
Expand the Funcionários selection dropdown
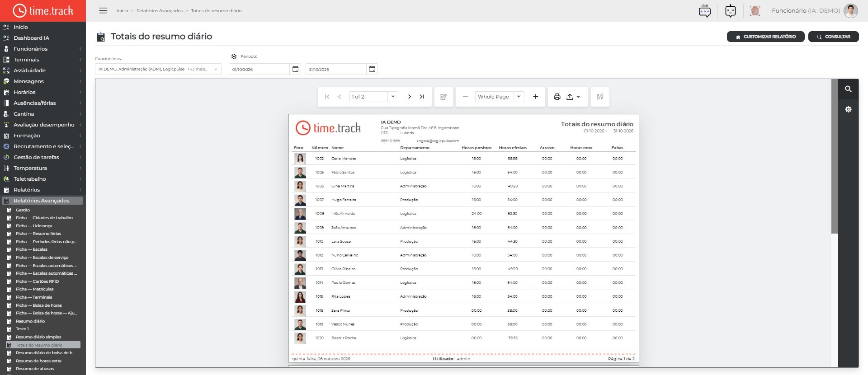(158, 69)
